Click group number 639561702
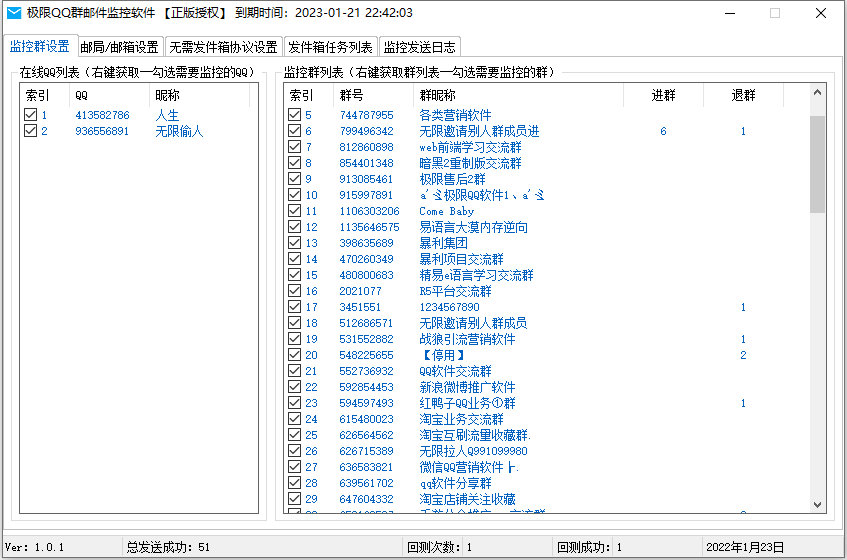Image resolution: width=847 pixels, height=560 pixels. (x=366, y=483)
